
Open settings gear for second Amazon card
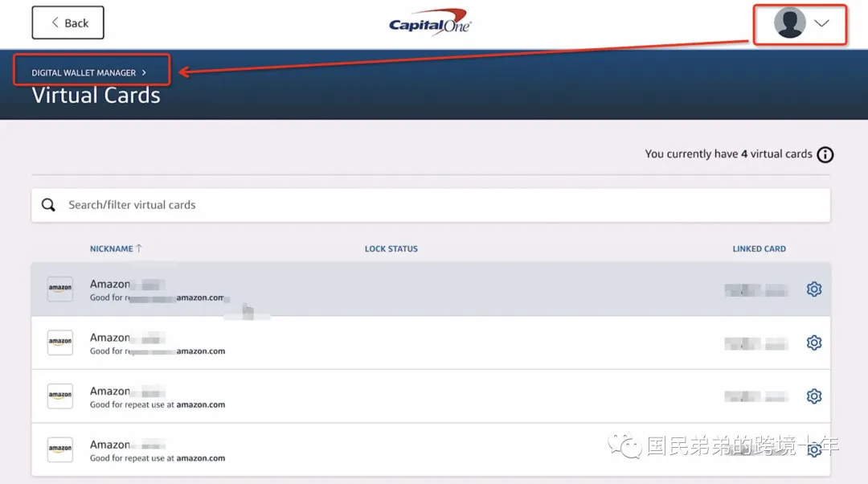tap(813, 343)
